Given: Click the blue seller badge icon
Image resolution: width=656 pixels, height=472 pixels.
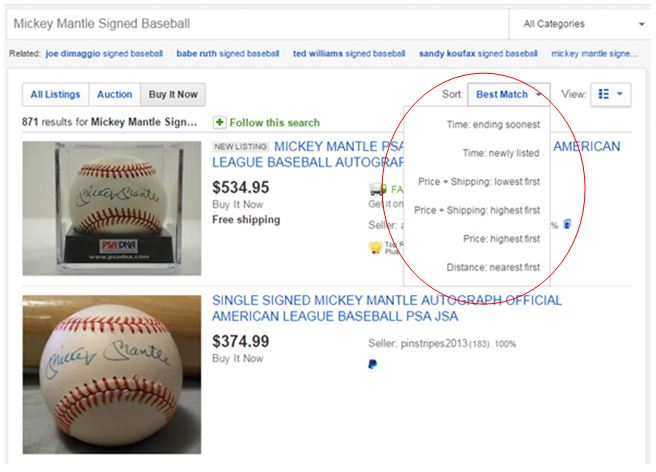Looking at the screenshot, I should [x=567, y=224].
